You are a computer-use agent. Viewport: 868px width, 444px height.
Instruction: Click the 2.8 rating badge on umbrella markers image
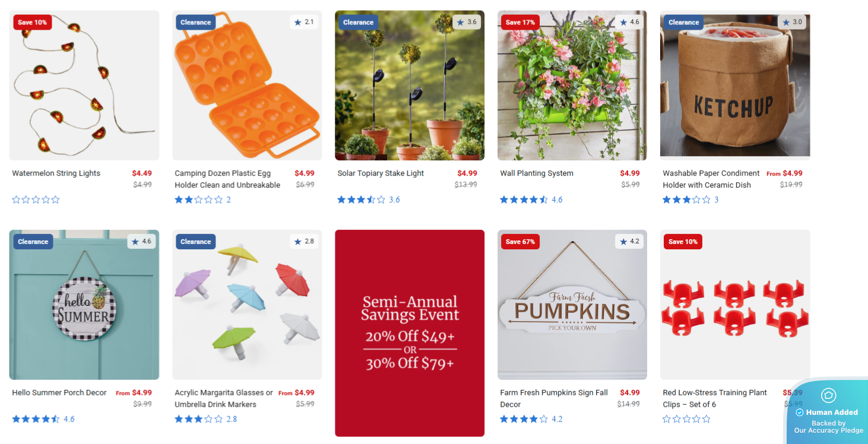[305, 242]
